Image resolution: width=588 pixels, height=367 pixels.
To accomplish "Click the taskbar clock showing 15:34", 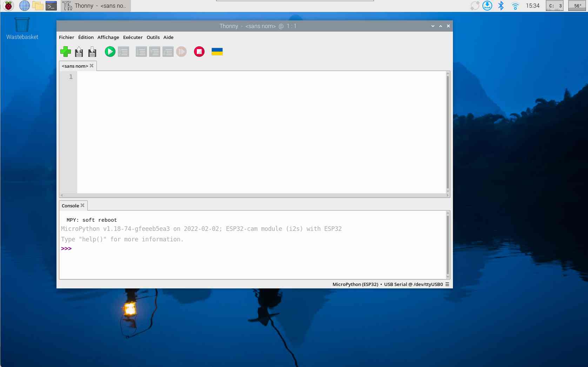I will [533, 6].
